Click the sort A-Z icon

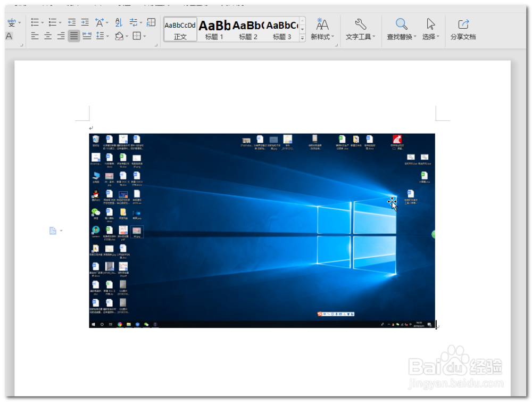119,22
